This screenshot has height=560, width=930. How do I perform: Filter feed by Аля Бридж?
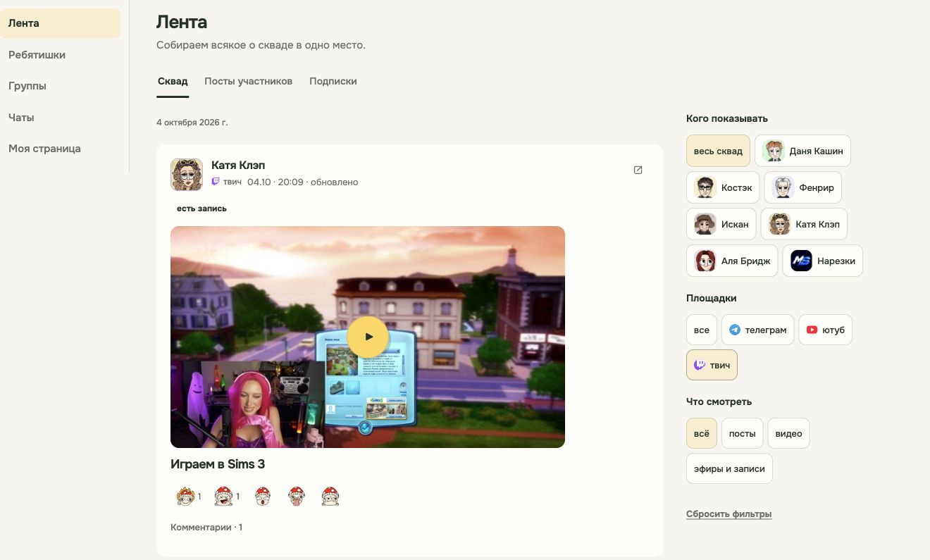(732, 261)
